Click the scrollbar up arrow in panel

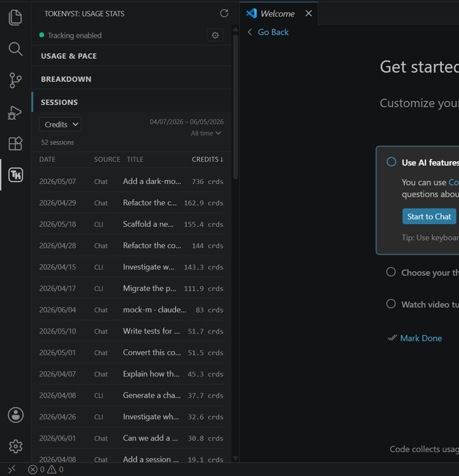235,29
